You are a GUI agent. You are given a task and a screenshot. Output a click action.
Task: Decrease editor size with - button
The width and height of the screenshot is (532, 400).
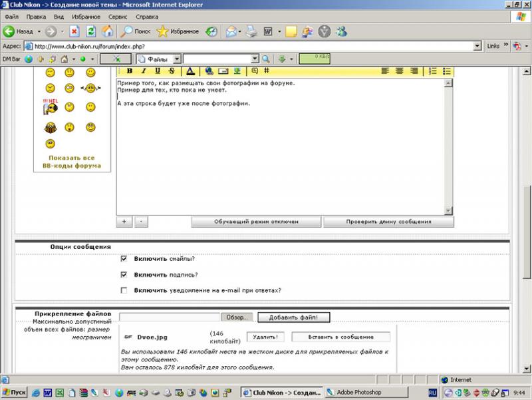141,222
